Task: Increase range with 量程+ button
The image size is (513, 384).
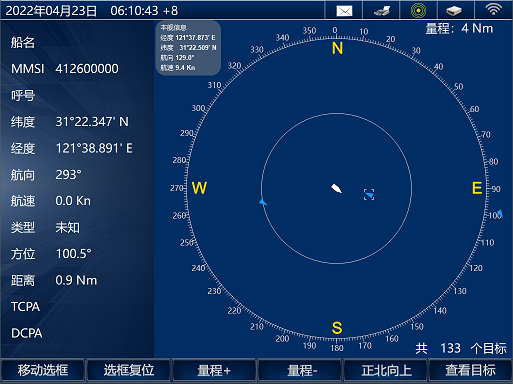Action: click(x=214, y=370)
